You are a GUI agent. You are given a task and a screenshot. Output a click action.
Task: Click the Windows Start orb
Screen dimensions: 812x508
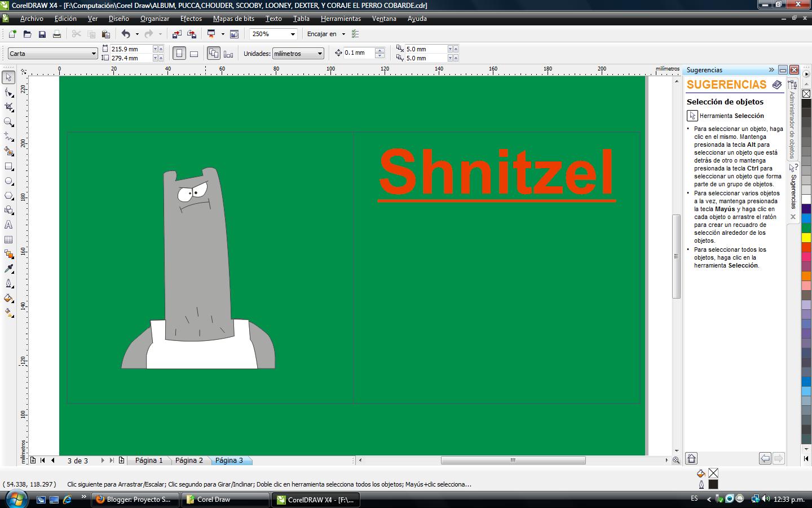point(15,498)
